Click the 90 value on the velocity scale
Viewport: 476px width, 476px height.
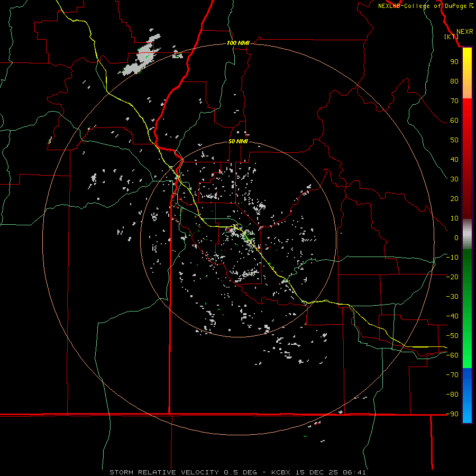[x=454, y=62]
